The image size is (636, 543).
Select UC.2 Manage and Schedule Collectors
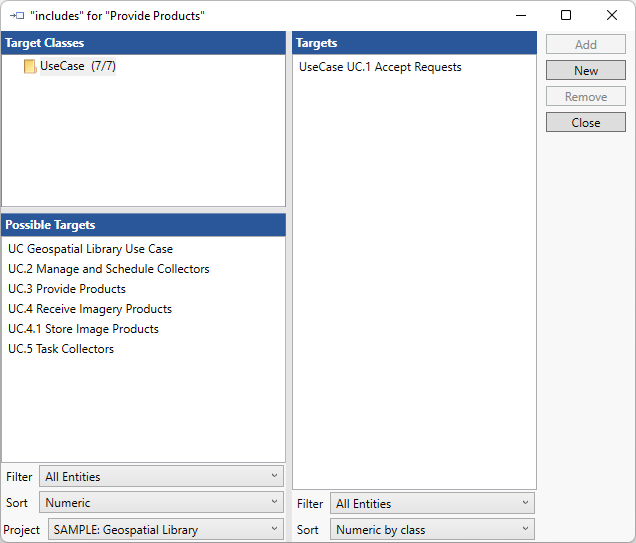108,269
